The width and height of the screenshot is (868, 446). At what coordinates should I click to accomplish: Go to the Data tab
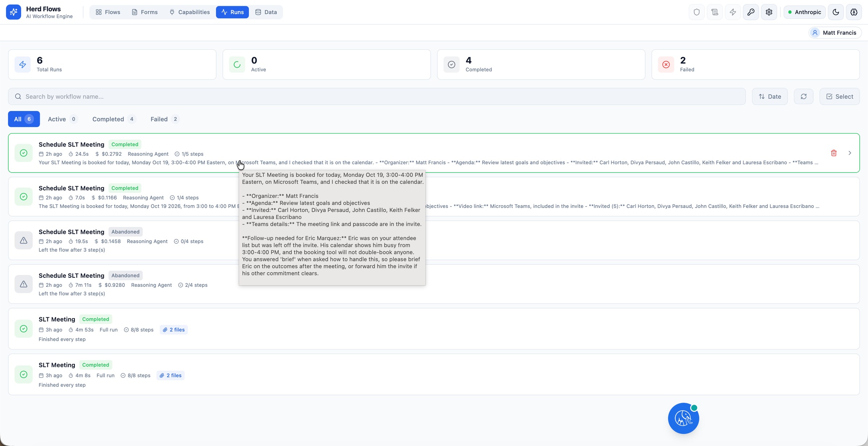266,12
